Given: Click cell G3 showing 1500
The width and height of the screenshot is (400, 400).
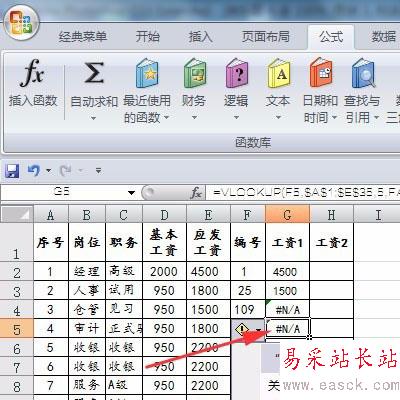Looking at the screenshot, I should click(287, 290).
